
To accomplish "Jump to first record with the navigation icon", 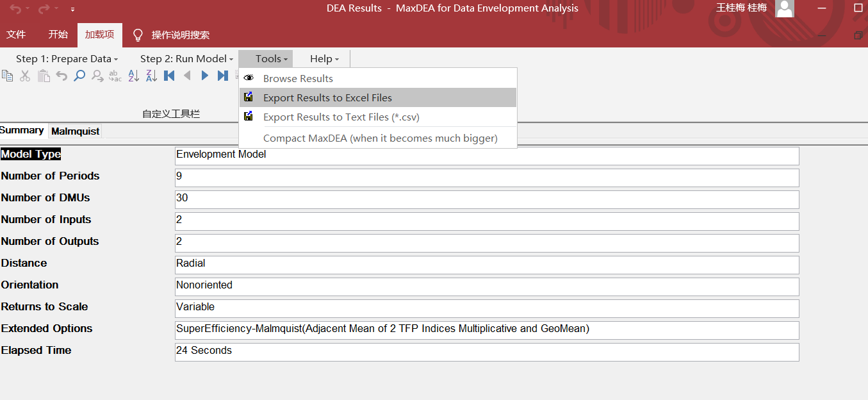I will (x=169, y=76).
